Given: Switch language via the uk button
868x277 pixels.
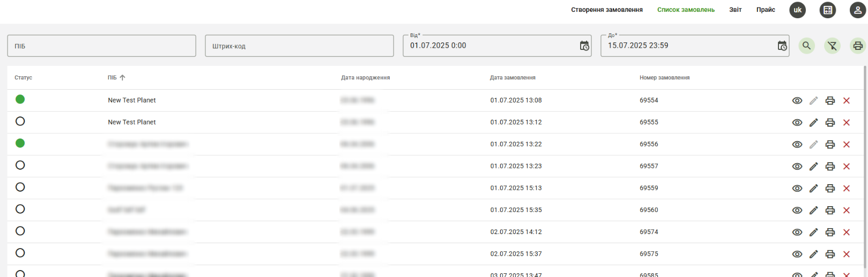Looking at the screenshot, I should tap(797, 10).
